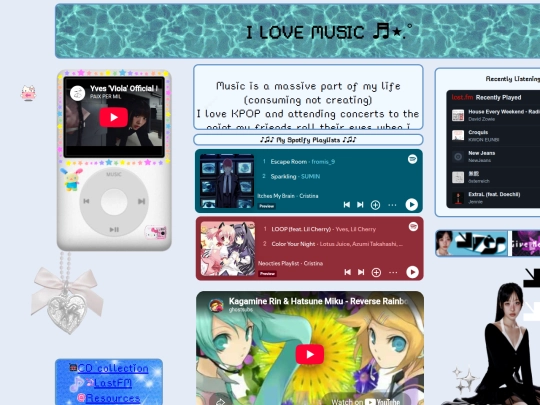Open the ghostsubs channel avatar on video
The image size is (540, 405).
[x=216, y=305]
